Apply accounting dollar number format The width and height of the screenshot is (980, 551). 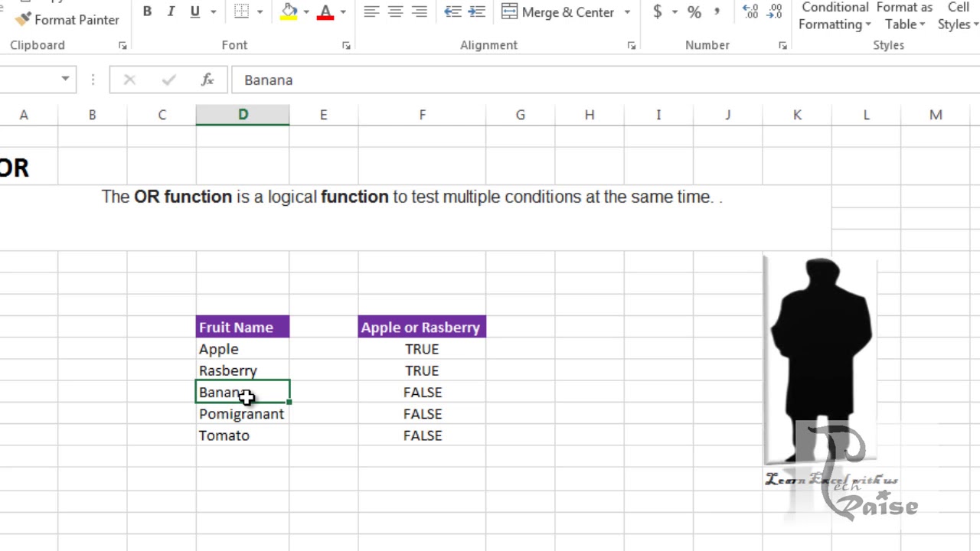tap(658, 11)
